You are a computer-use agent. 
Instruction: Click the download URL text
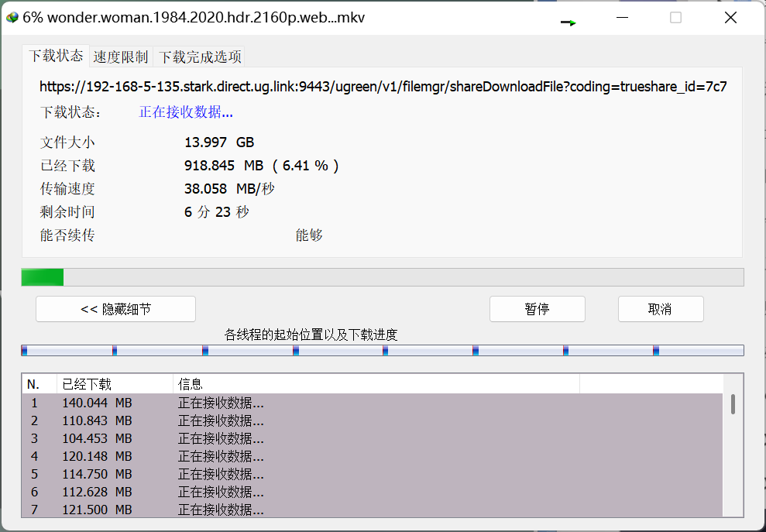[x=383, y=87]
